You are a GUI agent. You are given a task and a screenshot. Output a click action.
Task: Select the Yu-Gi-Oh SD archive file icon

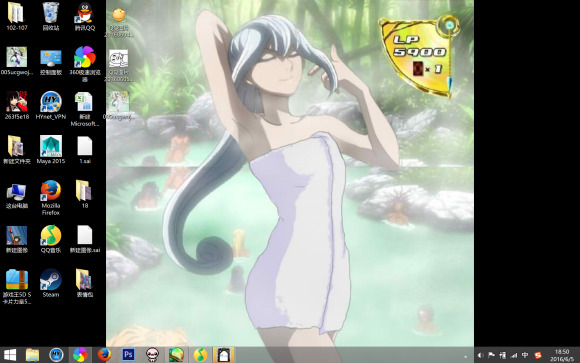pyautogui.click(x=17, y=280)
